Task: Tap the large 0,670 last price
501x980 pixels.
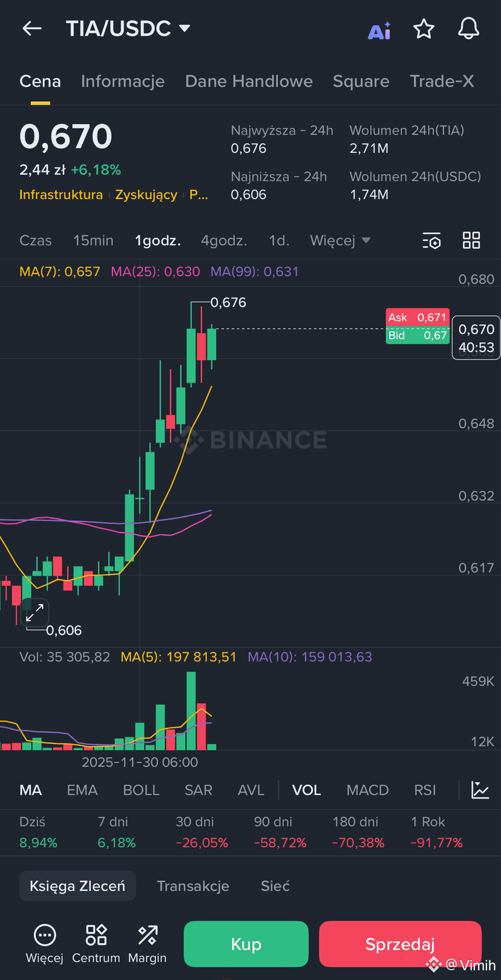Action: pos(66,137)
